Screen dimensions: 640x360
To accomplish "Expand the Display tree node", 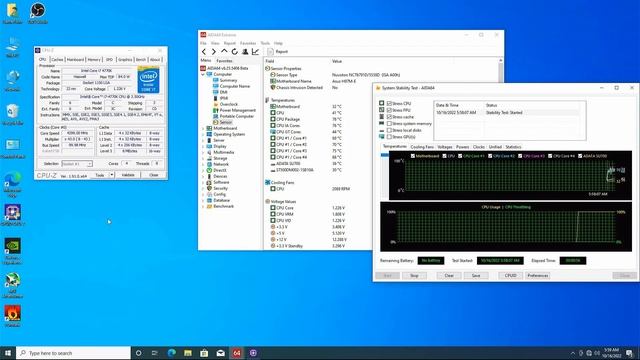I will (x=203, y=146).
